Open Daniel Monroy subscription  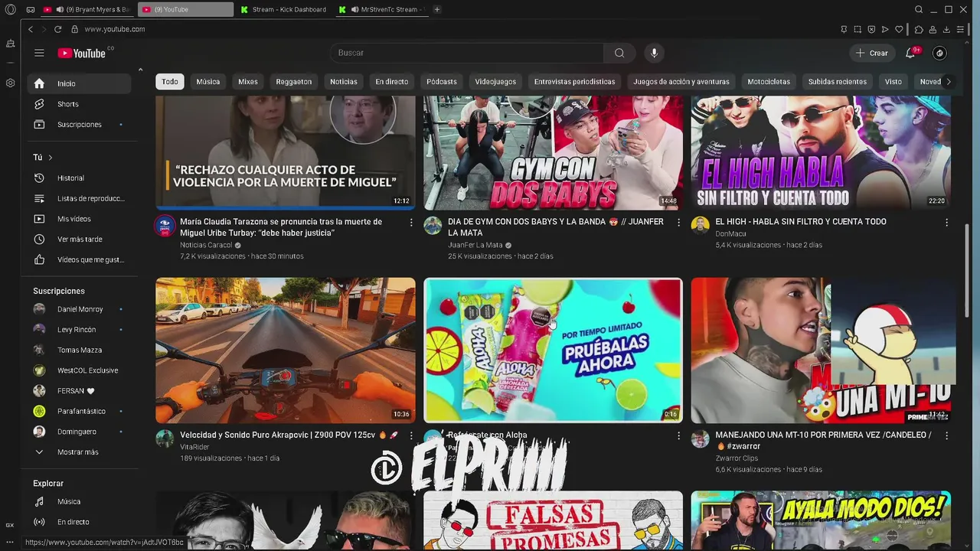(x=80, y=309)
